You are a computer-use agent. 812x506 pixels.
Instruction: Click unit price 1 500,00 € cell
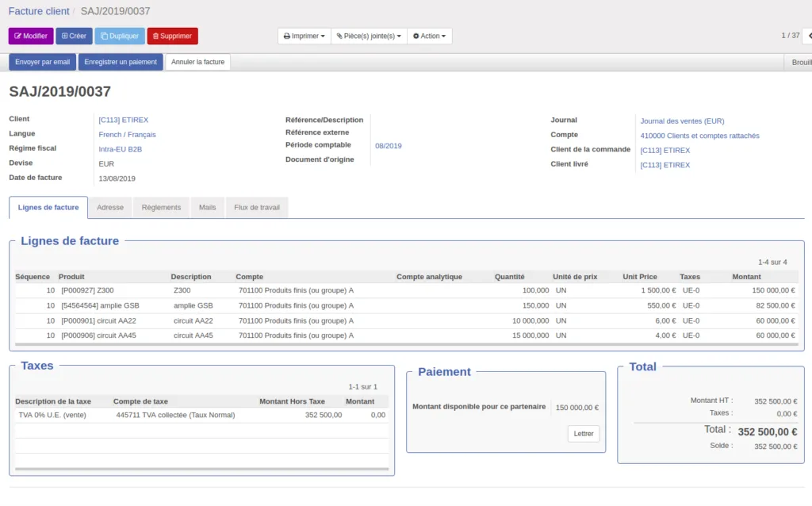coord(658,290)
